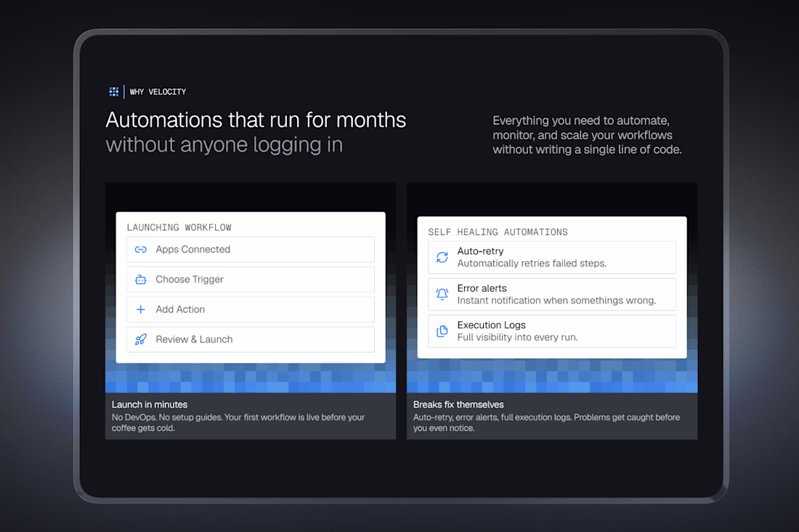This screenshot has width=799, height=532.
Task: Click the LAUNCHING WORKFLOW heading
Action: point(179,228)
